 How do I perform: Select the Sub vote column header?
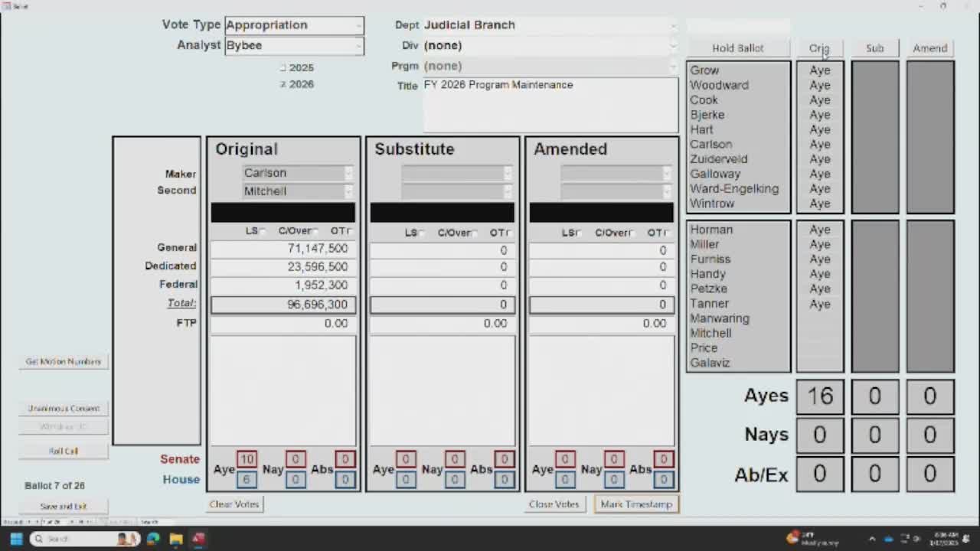(x=874, y=48)
